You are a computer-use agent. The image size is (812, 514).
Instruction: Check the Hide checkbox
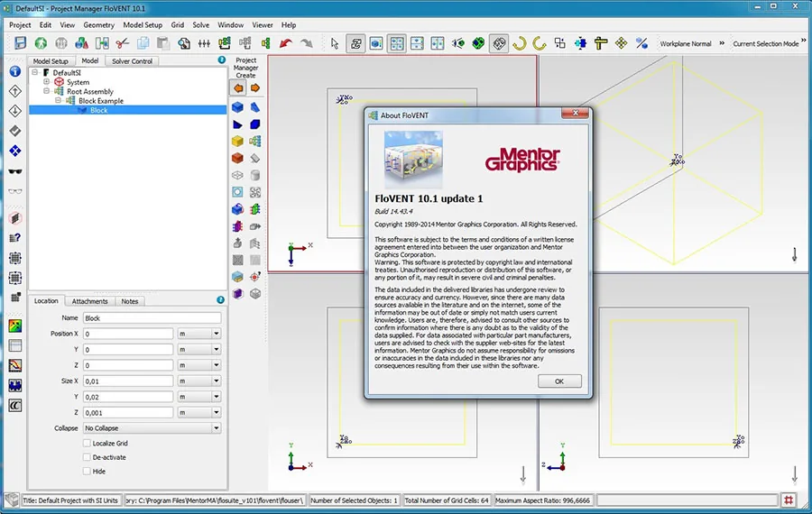point(87,471)
